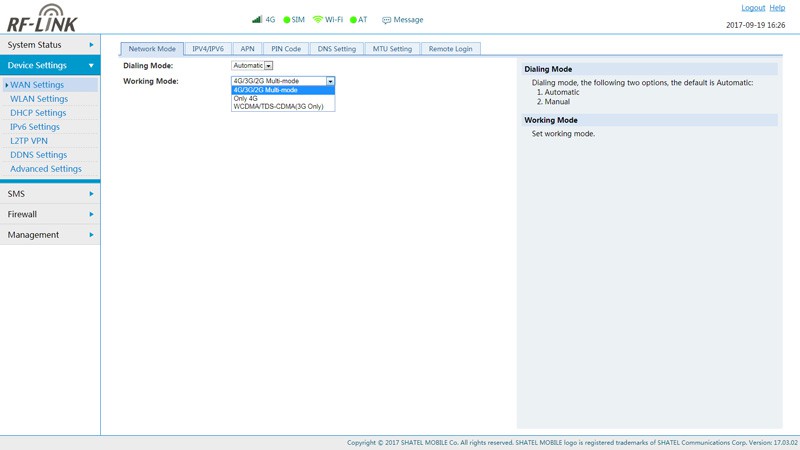This screenshot has height=450, width=800.
Task: Open the Remote Login tab
Action: pos(450,49)
